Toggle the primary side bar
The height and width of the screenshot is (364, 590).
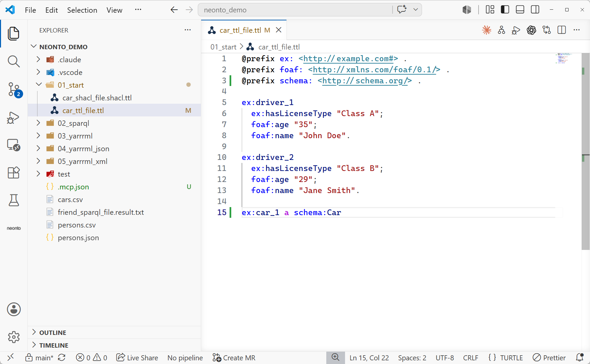point(505,10)
